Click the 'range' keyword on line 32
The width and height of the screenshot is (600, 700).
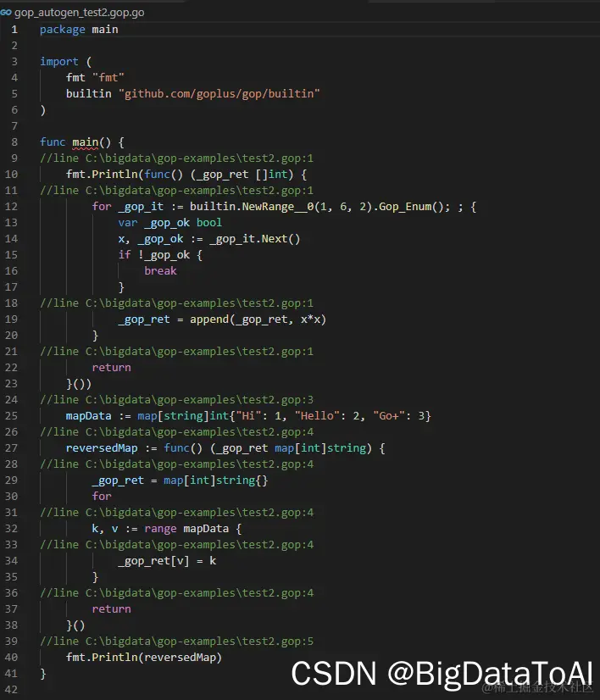[x=160, y=529]
